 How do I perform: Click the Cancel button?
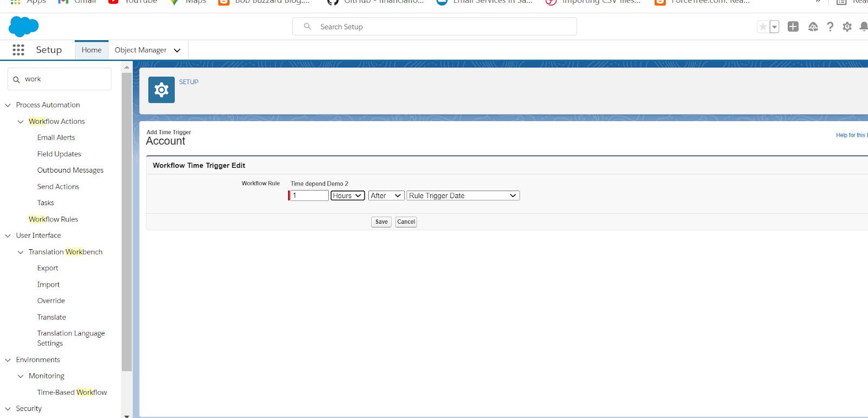click(x=406, y=221)
